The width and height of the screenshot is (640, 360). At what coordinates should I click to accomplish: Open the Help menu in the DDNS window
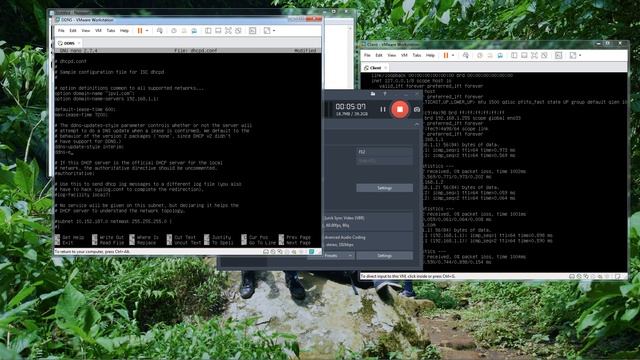click(x=124, y=31)
